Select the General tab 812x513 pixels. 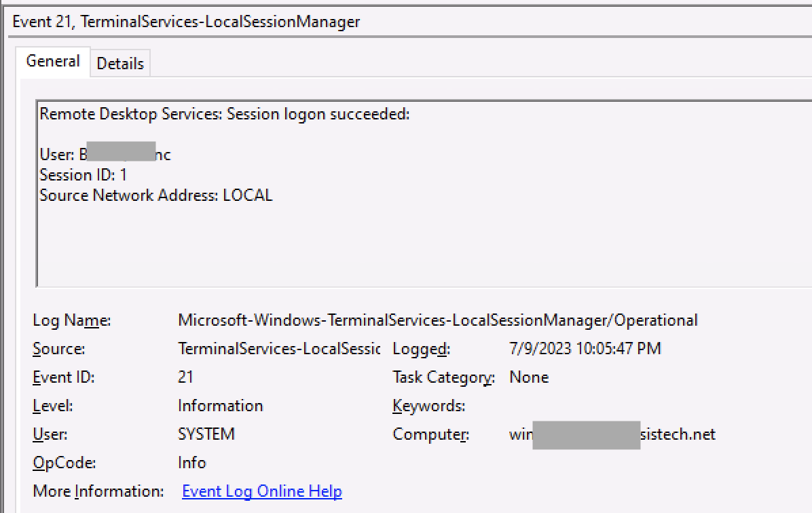(53, 61)
